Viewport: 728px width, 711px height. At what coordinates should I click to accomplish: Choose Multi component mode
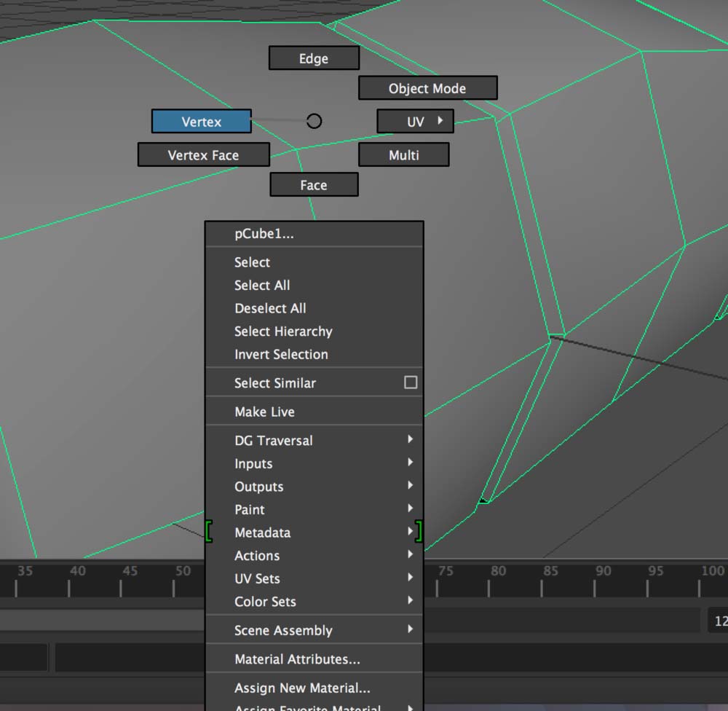coord(404,154)
